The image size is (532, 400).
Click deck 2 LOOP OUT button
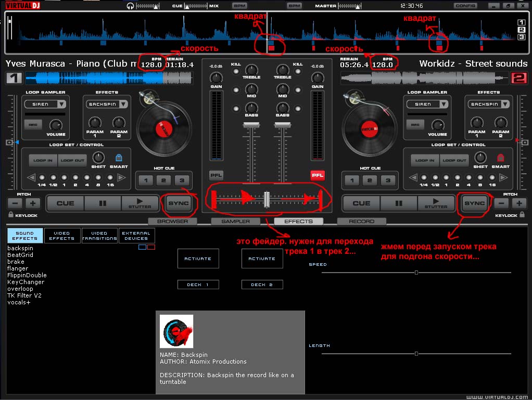click(454, 160)
